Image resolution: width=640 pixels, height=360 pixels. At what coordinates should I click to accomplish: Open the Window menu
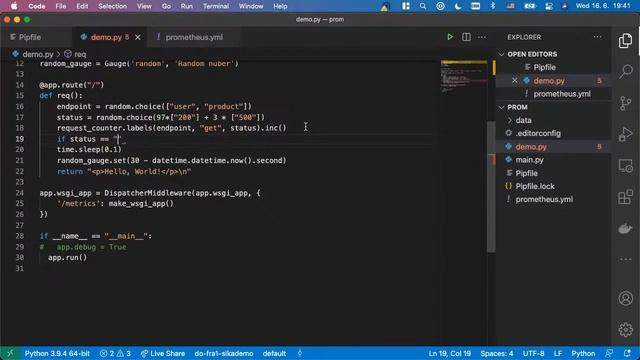click(x=251, y=6)
